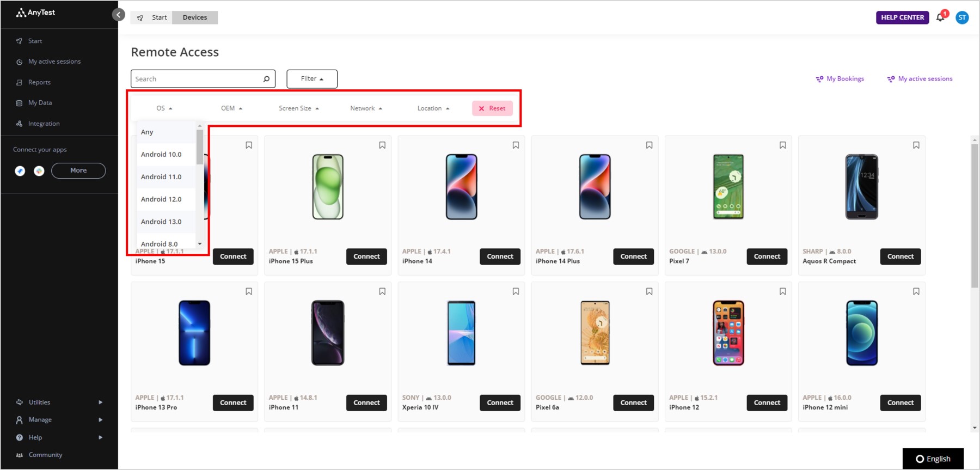Connect to the iPhone 14 device
The width and height of the screenshot is (980, 470).
pyautogui.click(x=500, y=257)
